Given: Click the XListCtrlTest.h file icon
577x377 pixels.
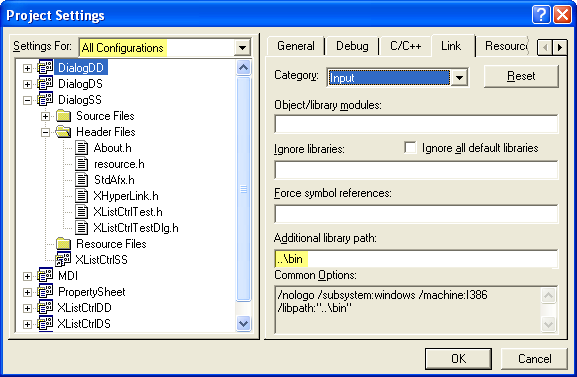Looking at the screenshot, I should click(81, 212).
